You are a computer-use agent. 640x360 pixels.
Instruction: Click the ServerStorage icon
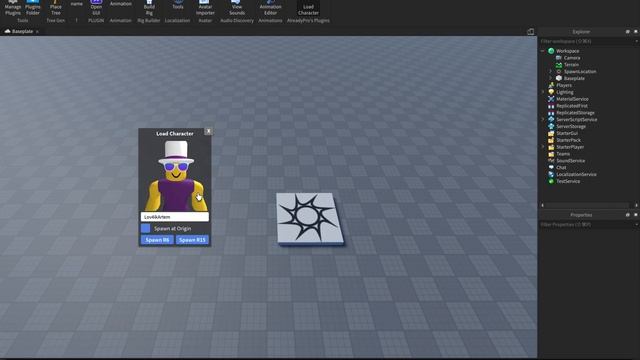click(x=551, y=127)
